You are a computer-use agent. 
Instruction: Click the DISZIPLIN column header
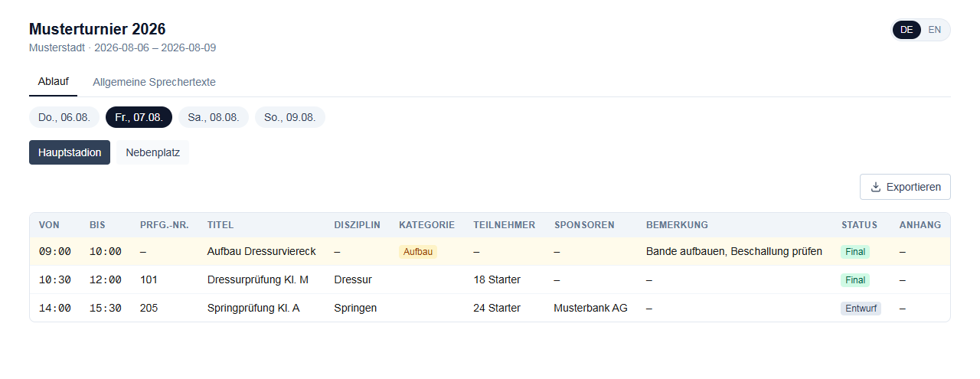(357, 225)
